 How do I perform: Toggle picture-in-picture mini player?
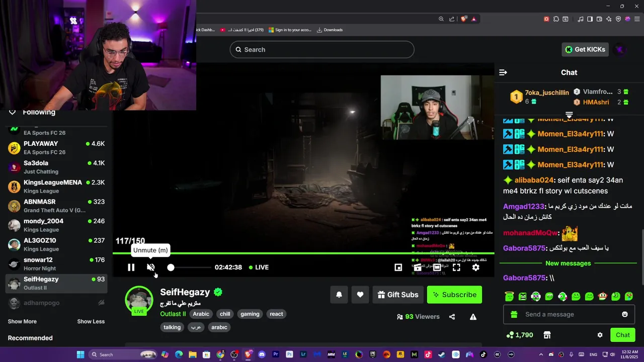398,267
